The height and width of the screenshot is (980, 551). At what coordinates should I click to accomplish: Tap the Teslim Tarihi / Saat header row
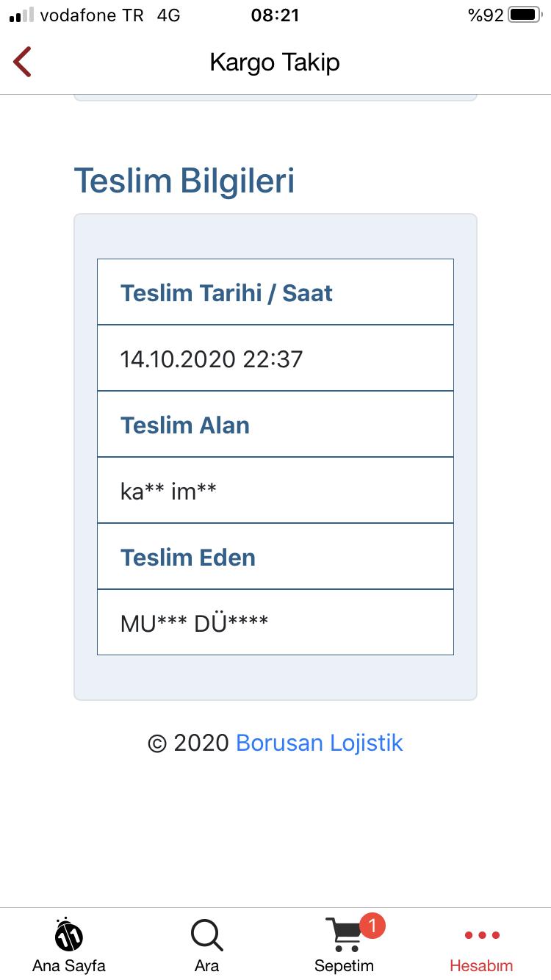[x=275, y=292]
